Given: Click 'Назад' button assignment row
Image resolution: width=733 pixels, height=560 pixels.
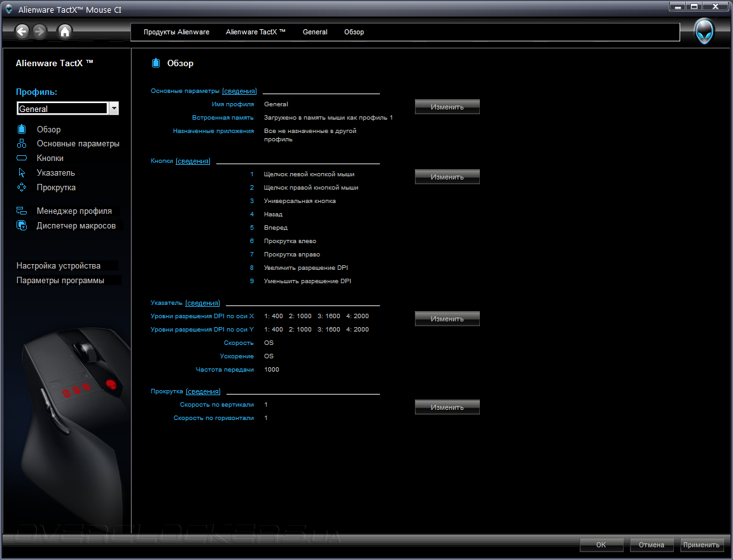Looking at the screenshot, I should 273,214.
